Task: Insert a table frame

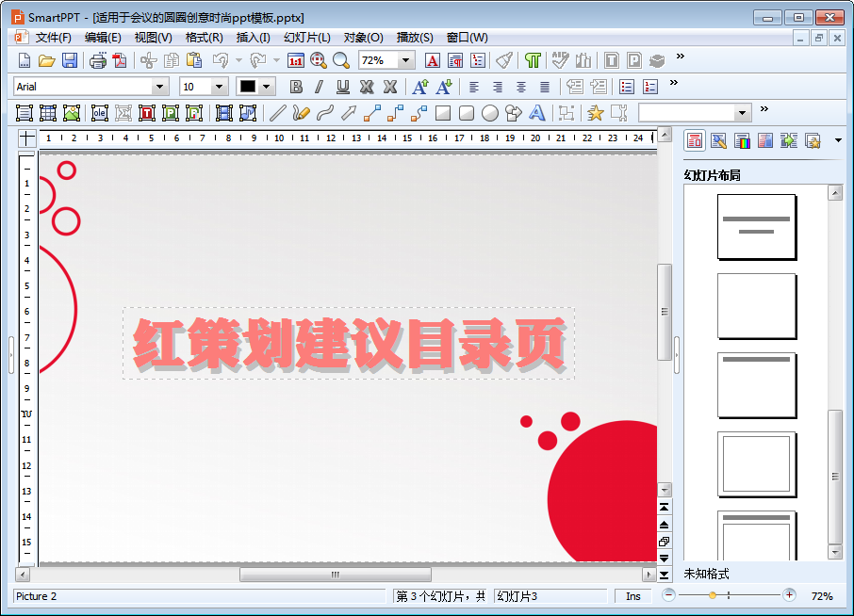Action: click(48, 113)
